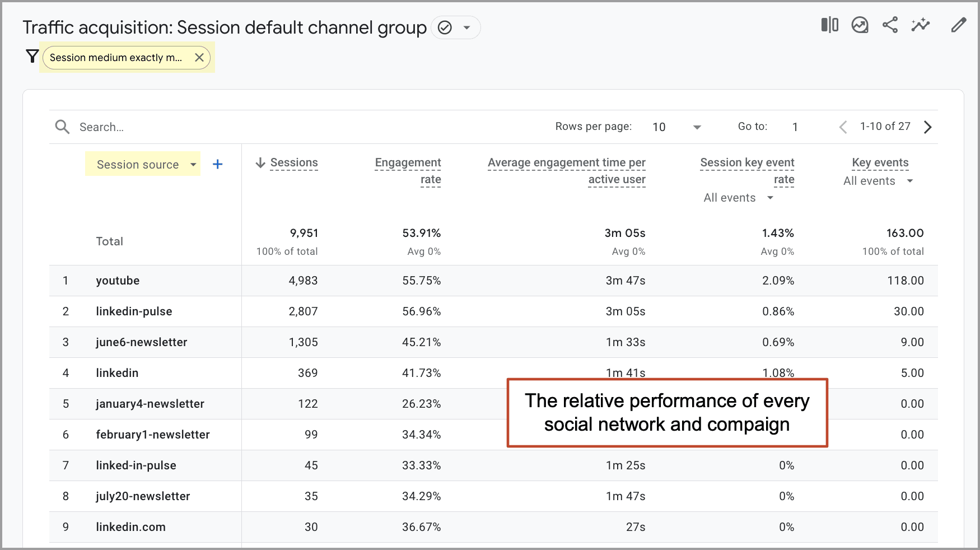Screen dimensions: 980x550
Task: Select the linkedin-pulse source row
Action: [x=134, y=311]
